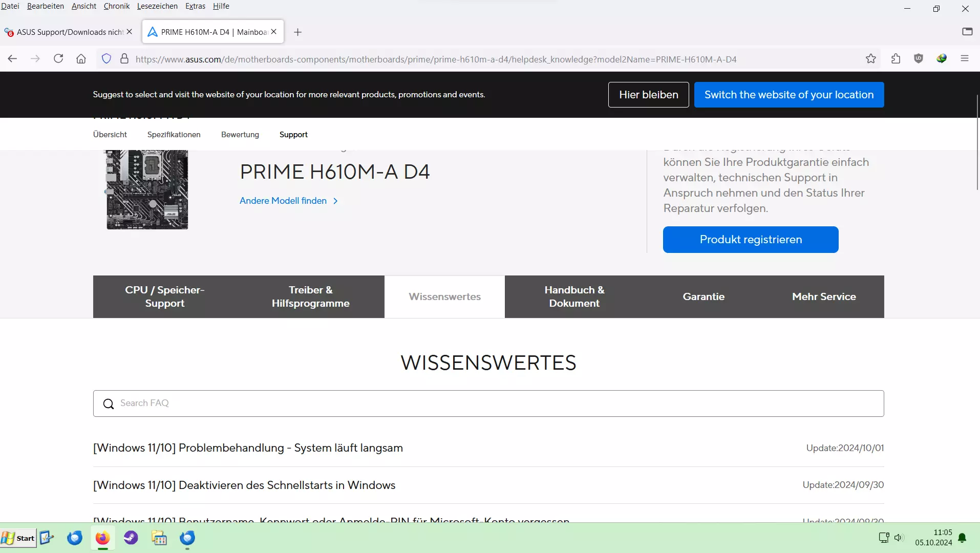Click the search magnifier icon in FAQ field
This screenshot has height=553, width=980.
(x=109, y=404)
